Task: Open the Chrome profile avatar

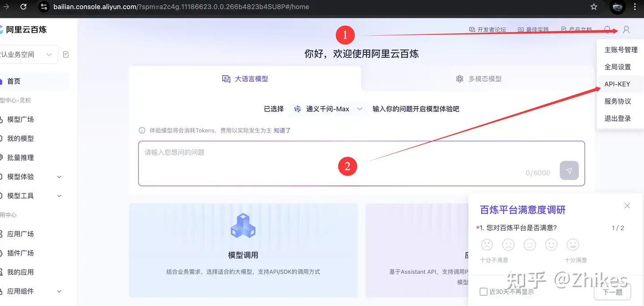Action: point(617,7)
